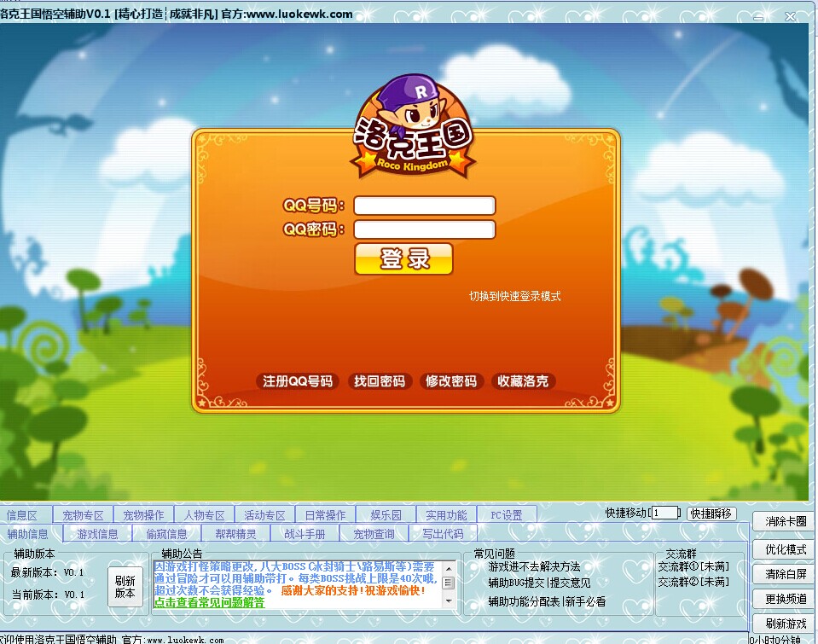Click the 修改密码 button

pyautogui.click(x=451, y=381)
